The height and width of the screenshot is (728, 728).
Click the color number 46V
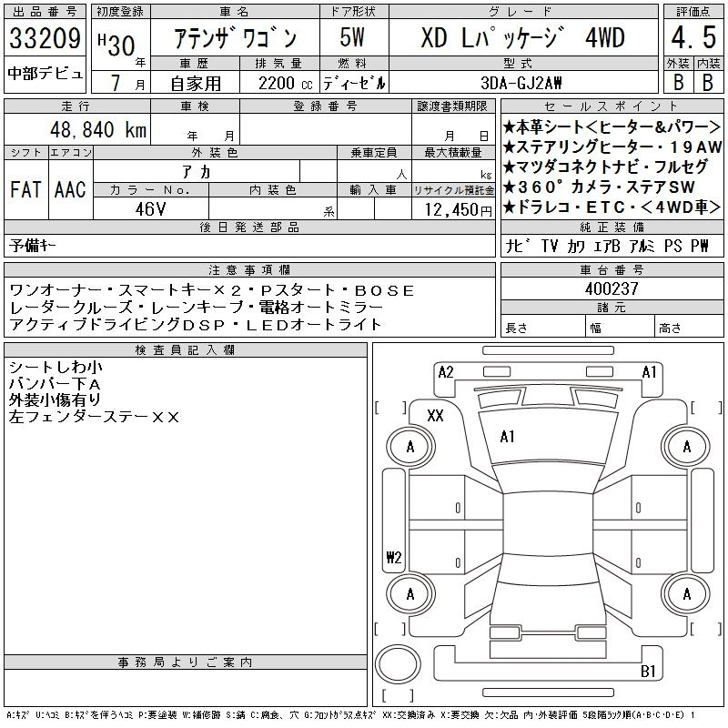pos(150,209)
